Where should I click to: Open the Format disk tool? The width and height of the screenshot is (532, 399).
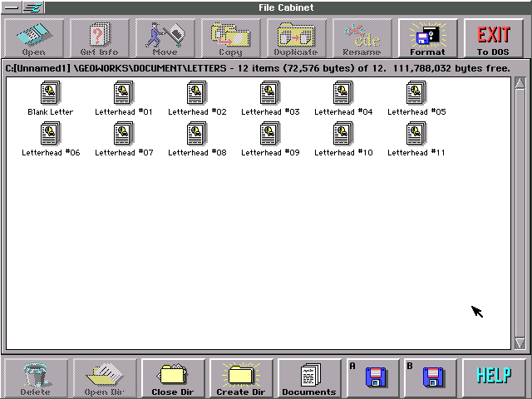click(427, 38)
